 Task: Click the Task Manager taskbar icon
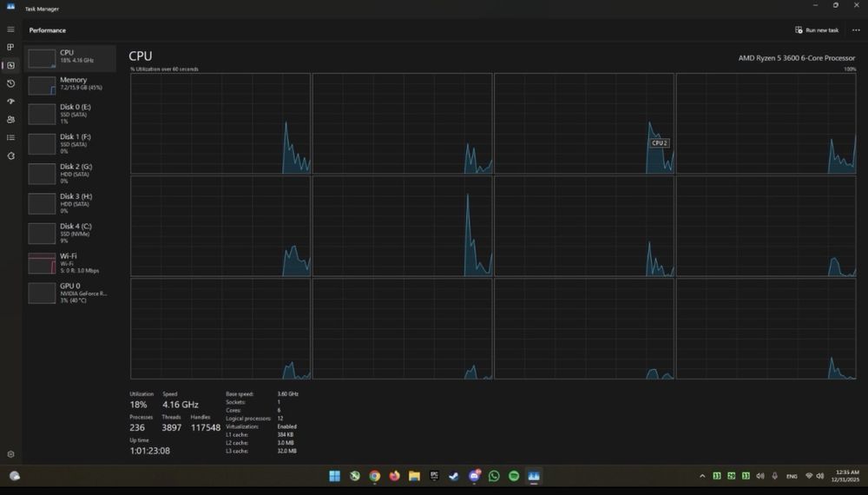point(534,476)
